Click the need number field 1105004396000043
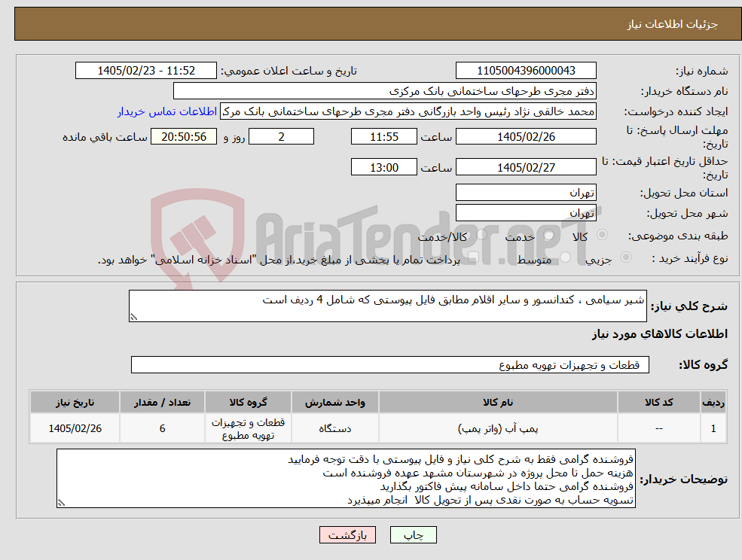 coord(526,71)
